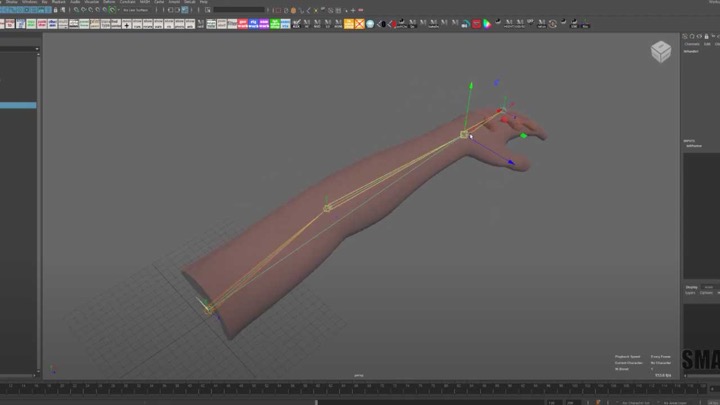Open the Constrain menu
Viewport: 720px width, 405px height.
click(128, 2)
